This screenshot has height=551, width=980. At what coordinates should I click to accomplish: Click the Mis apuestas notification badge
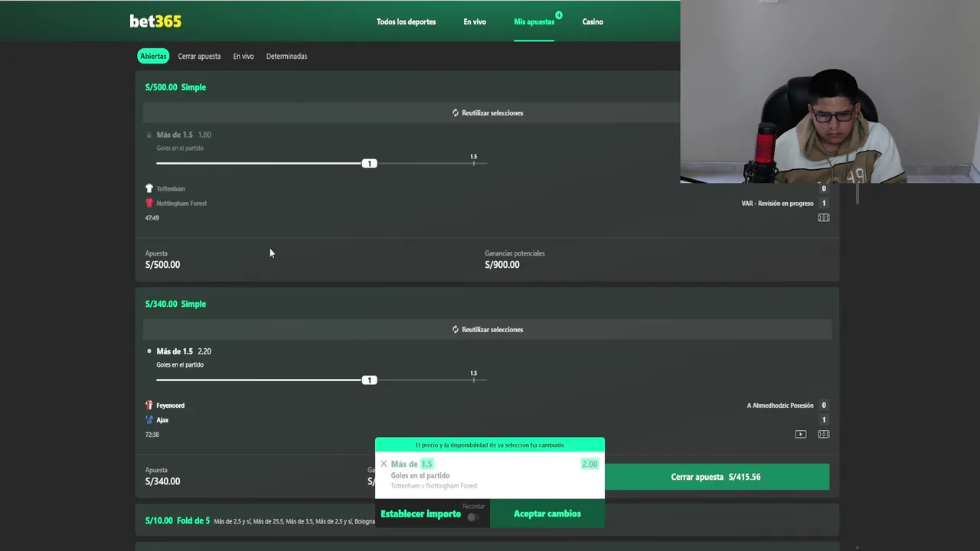pos(559,15)
